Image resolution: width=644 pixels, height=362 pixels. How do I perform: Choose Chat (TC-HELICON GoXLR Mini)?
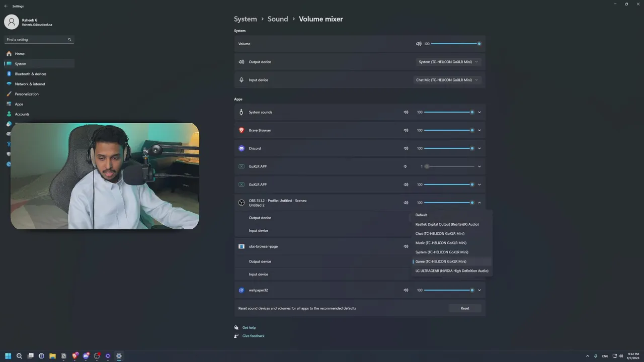click(x=451, y=234)
